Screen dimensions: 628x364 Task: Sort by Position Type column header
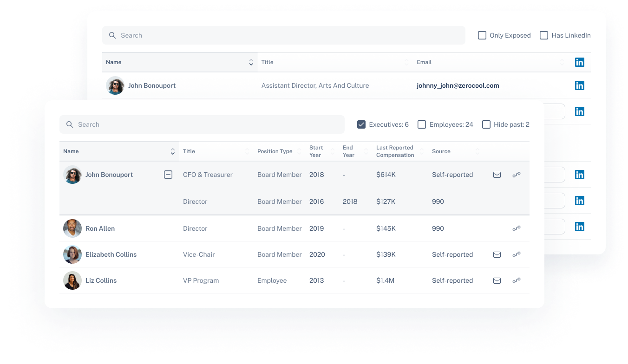pyautogui.click(x=275, y=151)
